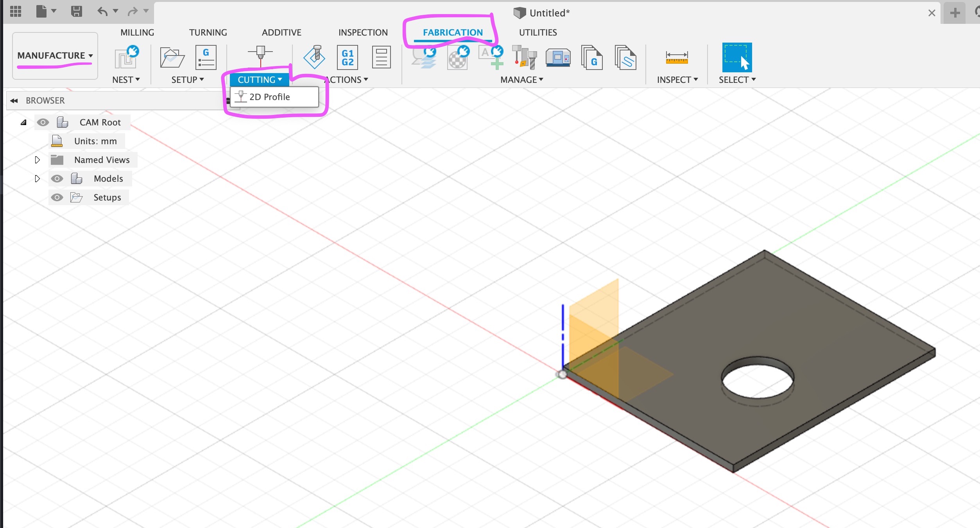Add a new document tab with plus
Image resolution: width=980 pixels, height=528 pixels.
click(955, 13)
